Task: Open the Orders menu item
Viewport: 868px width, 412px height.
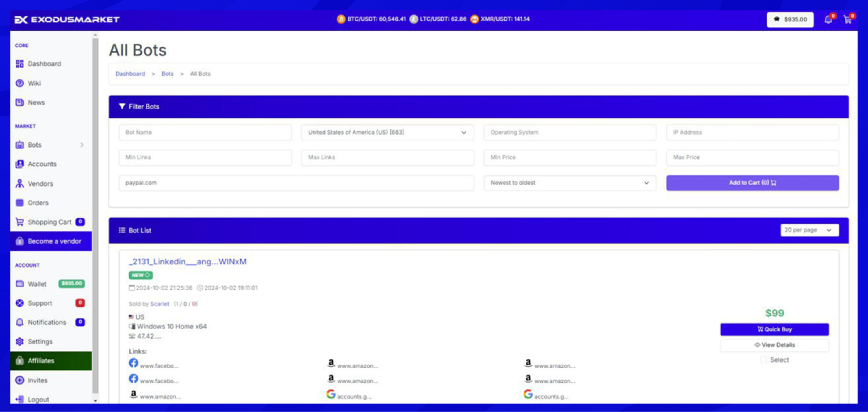Action: [x=38, y=203]
